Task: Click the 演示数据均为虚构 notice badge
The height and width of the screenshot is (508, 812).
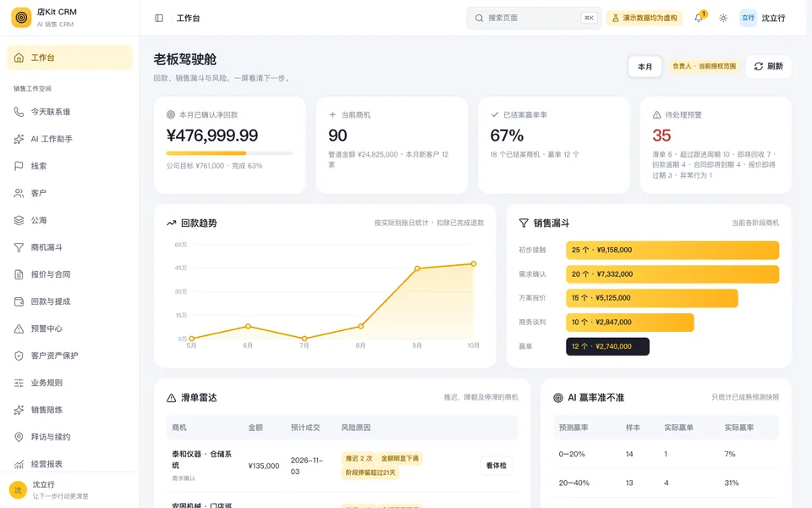Action: tap(645, 18)
